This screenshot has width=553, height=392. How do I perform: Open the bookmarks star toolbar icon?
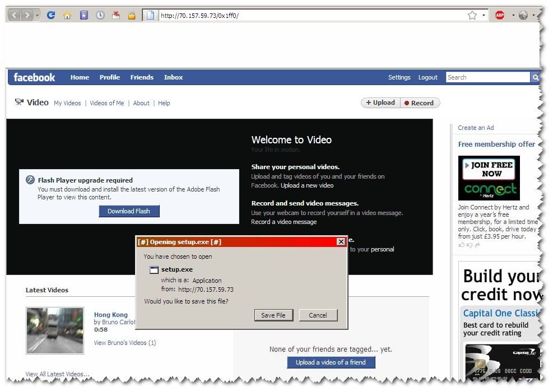coord(83,16)
